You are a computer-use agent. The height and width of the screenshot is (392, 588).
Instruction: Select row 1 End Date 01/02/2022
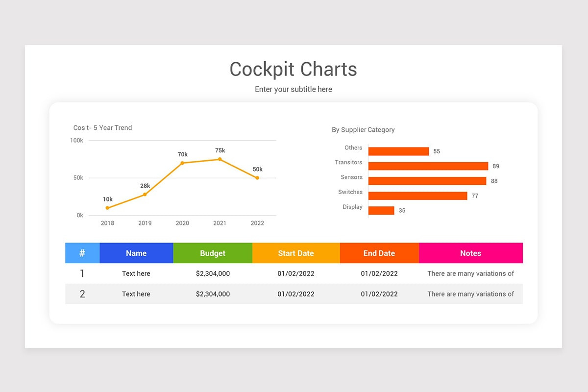coord(379,273)
